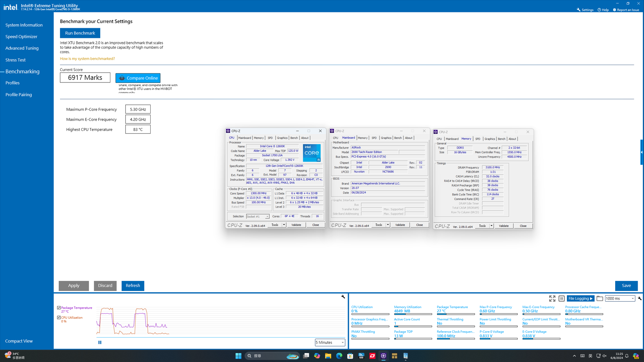Switch to Bench tab in first CPU-Z window
The height and width of the screenshot is (362, 644).
(294, 138)
